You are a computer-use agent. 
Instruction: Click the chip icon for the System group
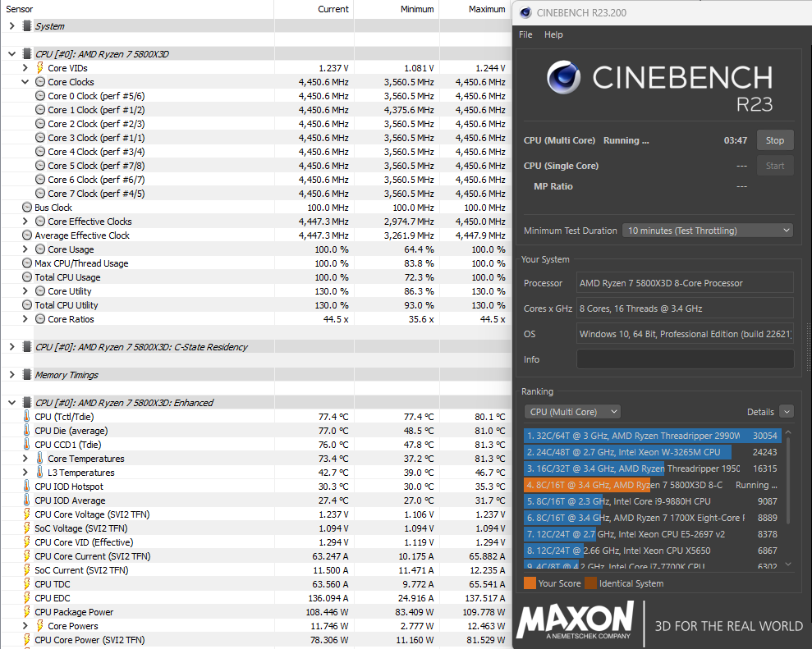27,26
